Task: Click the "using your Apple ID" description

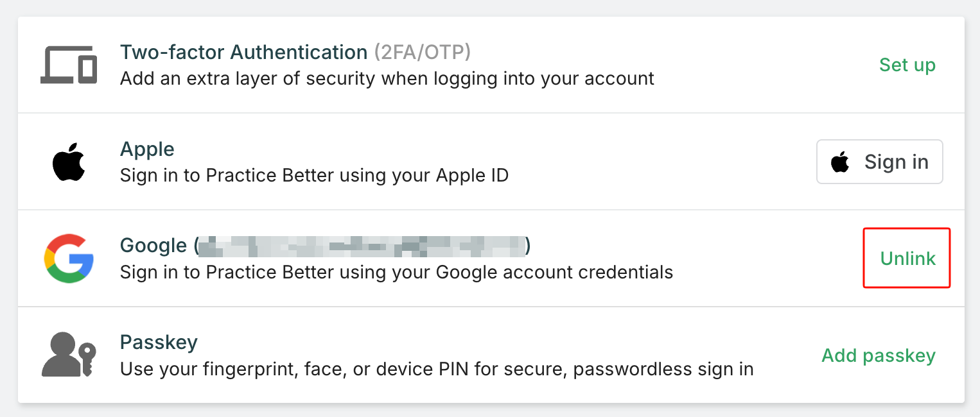Action: [314, 175]
